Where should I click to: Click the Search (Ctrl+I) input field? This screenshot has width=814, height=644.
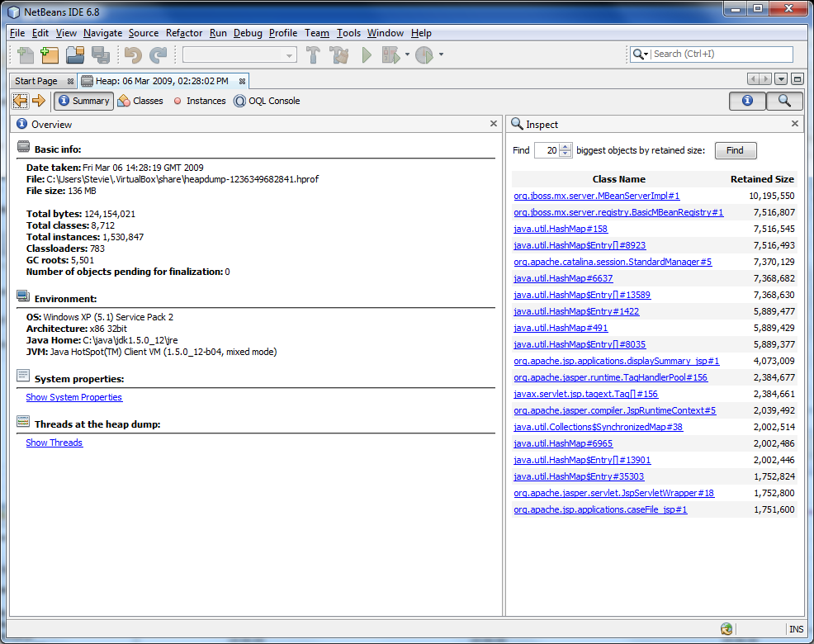click(722, 54)
